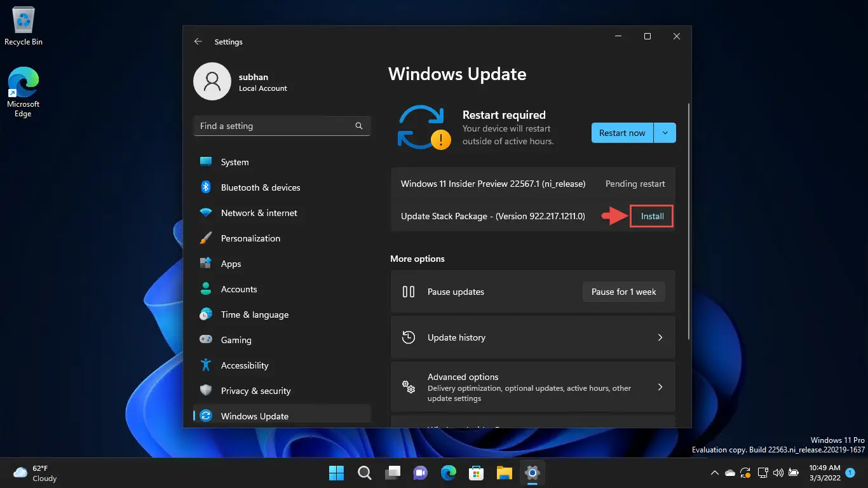Expand the Advanced options chevron
868x488 pixels.
click(660, 387)
